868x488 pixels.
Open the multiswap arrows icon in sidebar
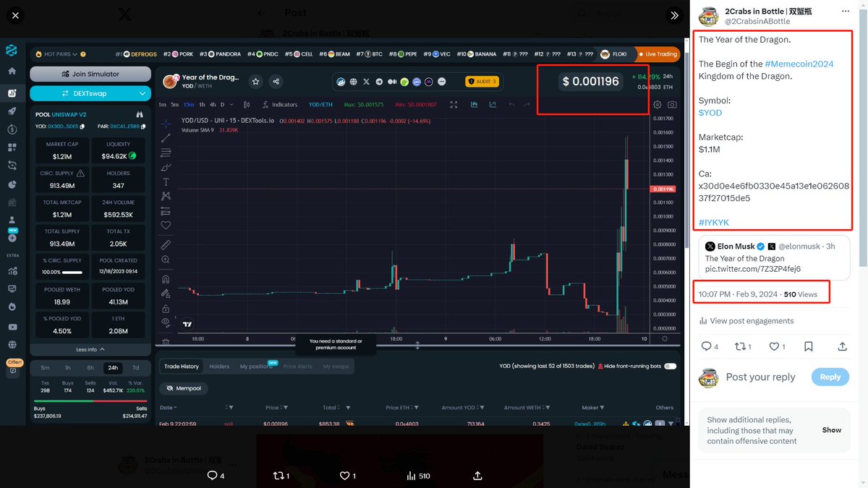coord(12,166)
